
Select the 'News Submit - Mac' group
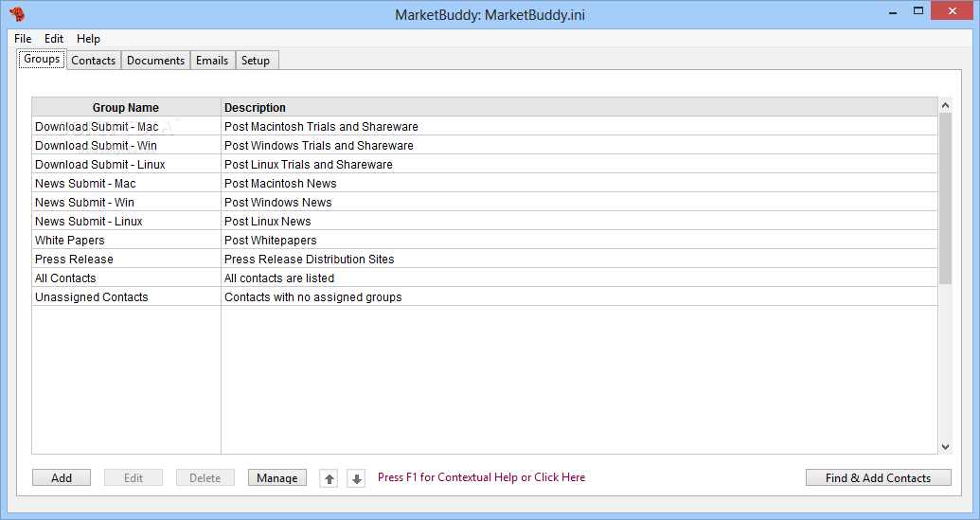[x=126, y=184]
